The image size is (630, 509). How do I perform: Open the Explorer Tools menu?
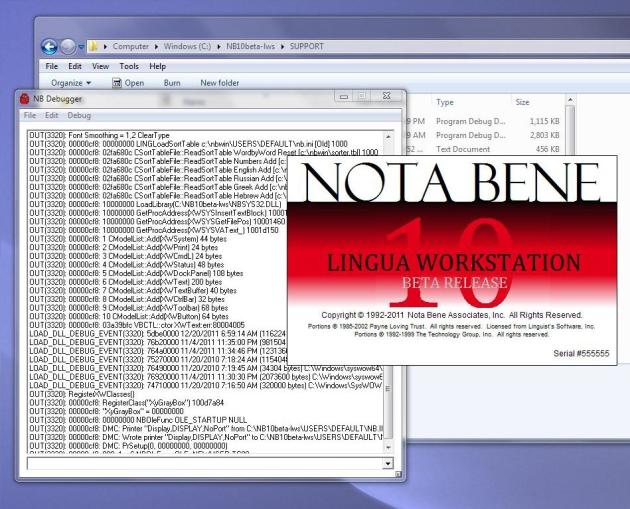coord(129,66)
